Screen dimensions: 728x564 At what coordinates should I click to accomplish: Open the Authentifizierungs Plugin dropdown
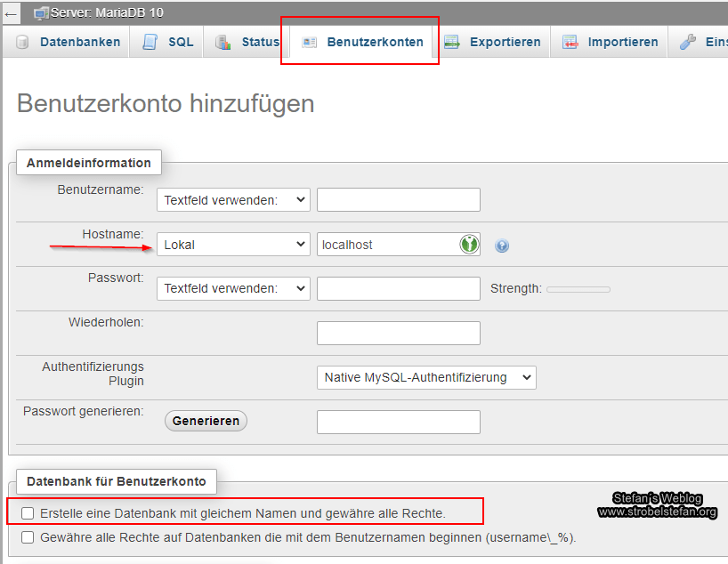425,377
